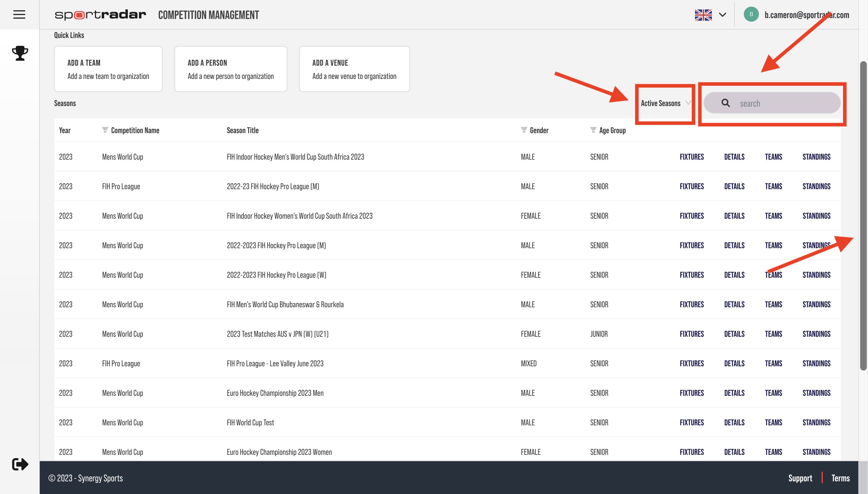Select the FIH World Cup Test season title
The width and height of the screenshot is (868, 494).
tap(250, 422)
